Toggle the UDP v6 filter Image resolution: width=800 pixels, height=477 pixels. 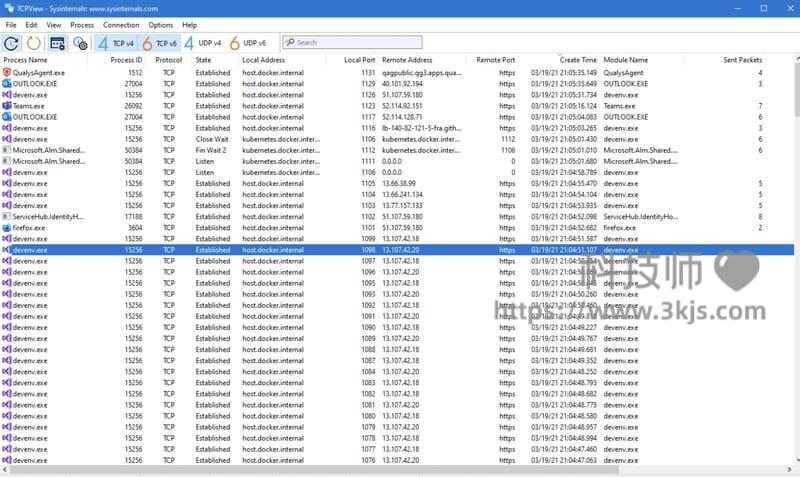coord(248,43)
